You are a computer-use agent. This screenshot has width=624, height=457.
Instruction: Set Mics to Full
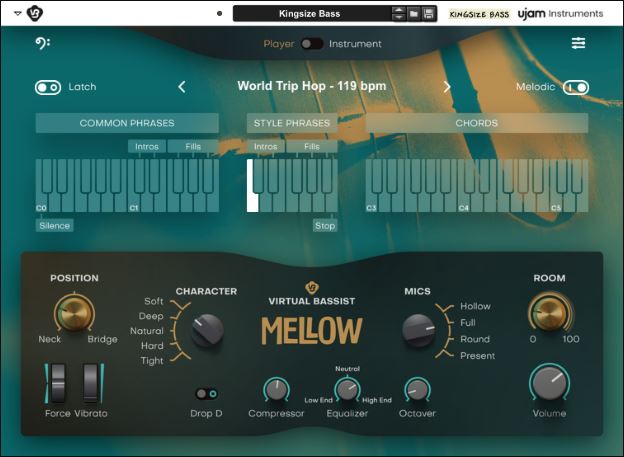468,322
